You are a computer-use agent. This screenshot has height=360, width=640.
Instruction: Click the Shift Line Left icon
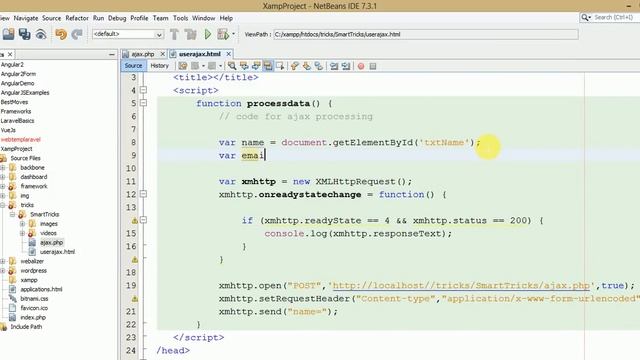pyautogui.click(x=334, y=66)
